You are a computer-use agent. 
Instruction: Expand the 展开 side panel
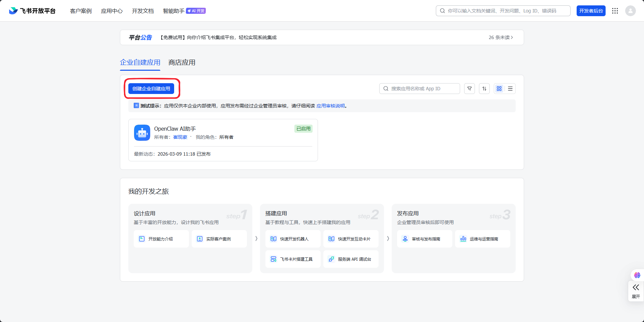click(x=636, y=291)
